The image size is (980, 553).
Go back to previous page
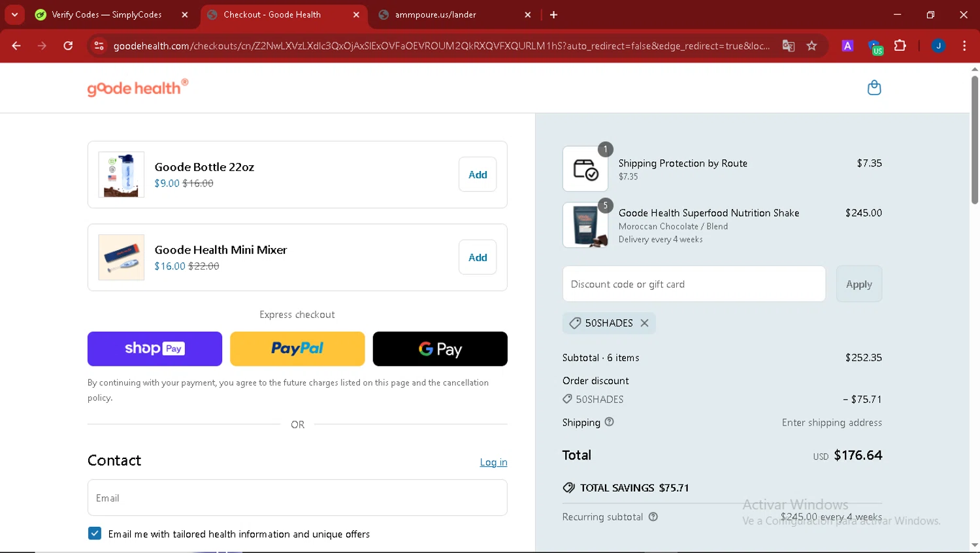click(16, 46)
